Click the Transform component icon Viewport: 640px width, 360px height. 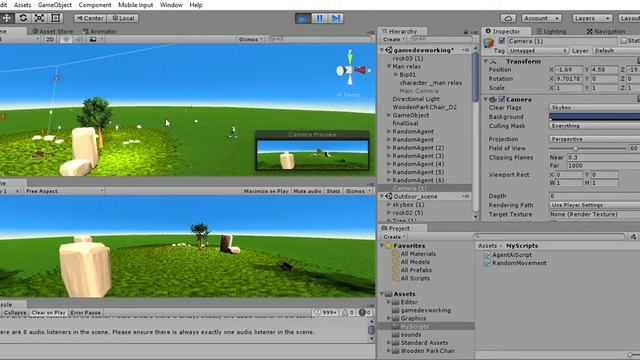493,61
